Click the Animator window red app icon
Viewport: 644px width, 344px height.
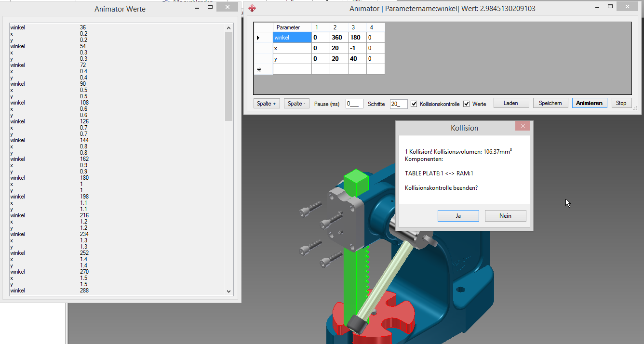point(252,8)
